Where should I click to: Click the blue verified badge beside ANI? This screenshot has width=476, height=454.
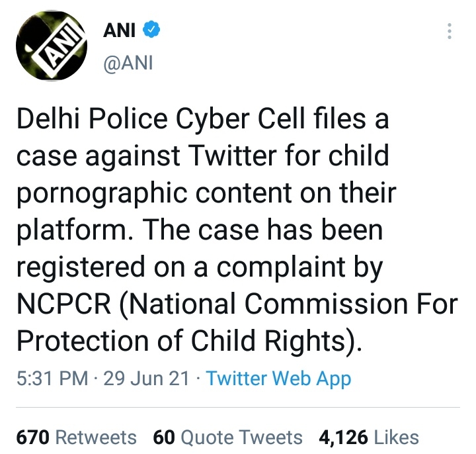[x=150, y=30]
